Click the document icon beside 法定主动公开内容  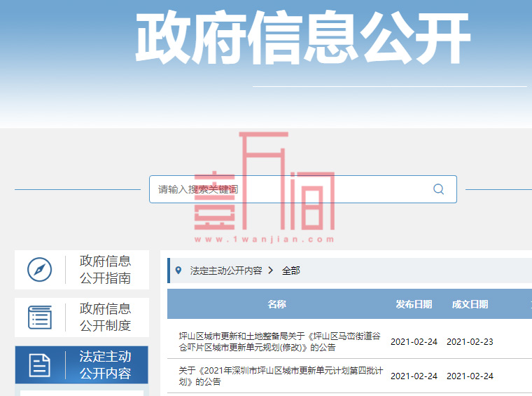(40, 365)
